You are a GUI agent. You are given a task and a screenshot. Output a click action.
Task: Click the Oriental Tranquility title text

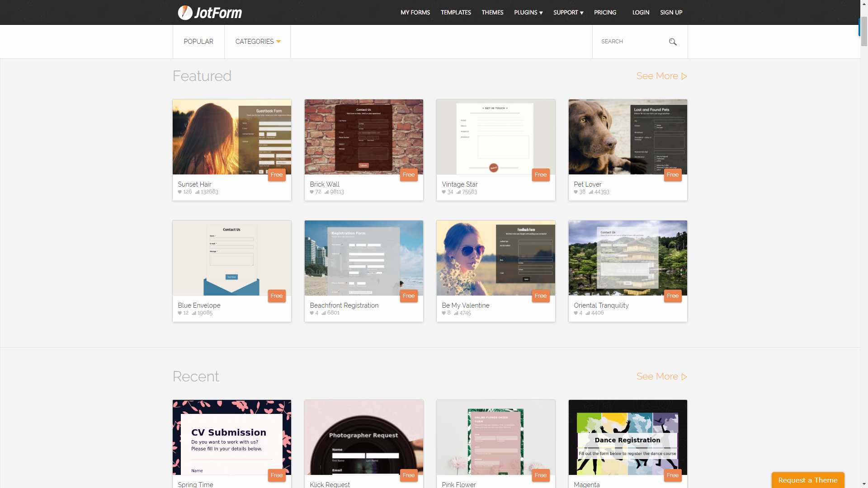tap(601, 305)
